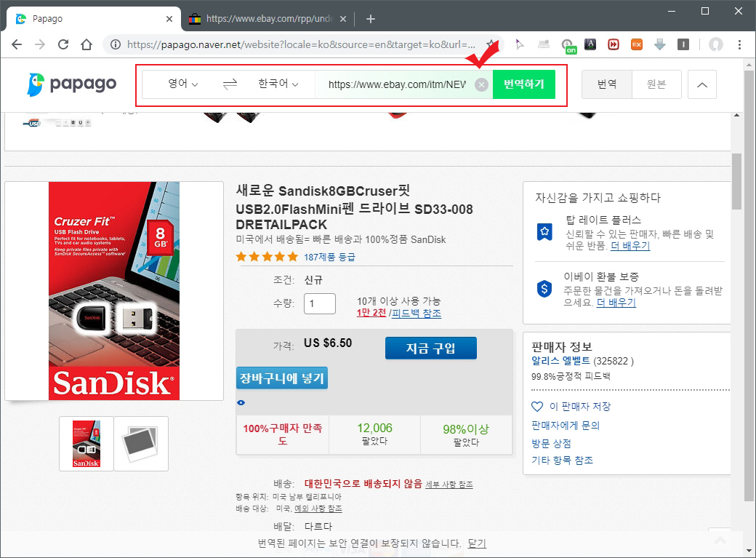Click the 지금 구입 buy now button
The width and height of the screenshot is (756, 558).
coord(430,348)
